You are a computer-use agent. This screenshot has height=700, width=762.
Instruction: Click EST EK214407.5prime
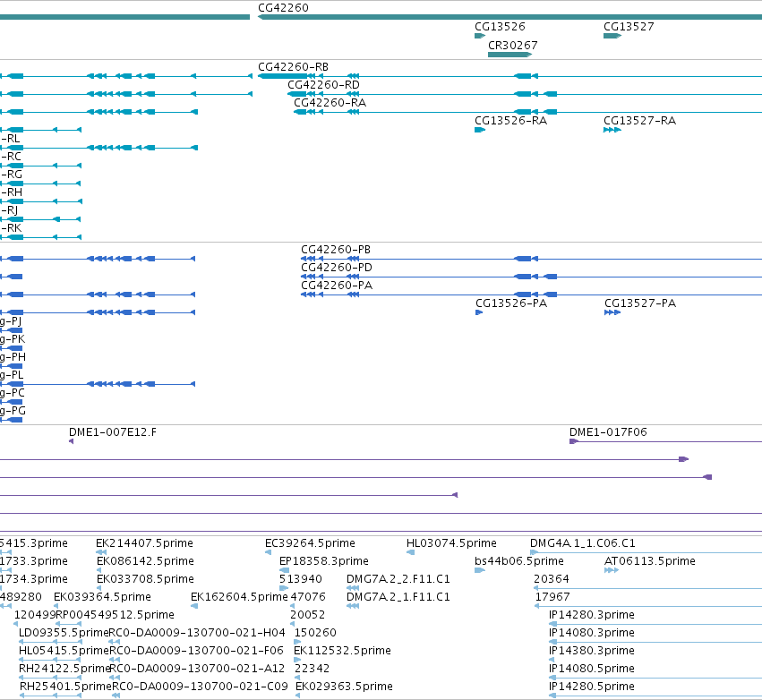(144, 543)
